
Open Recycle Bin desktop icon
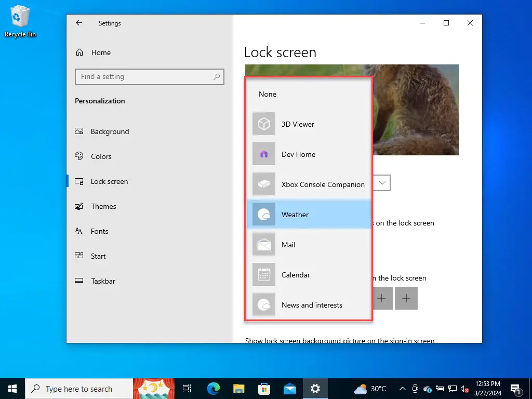(20, 21)
